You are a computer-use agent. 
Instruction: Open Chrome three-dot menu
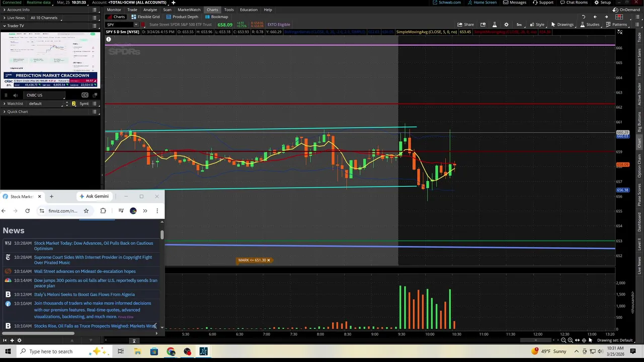click(x=157, y=211)
